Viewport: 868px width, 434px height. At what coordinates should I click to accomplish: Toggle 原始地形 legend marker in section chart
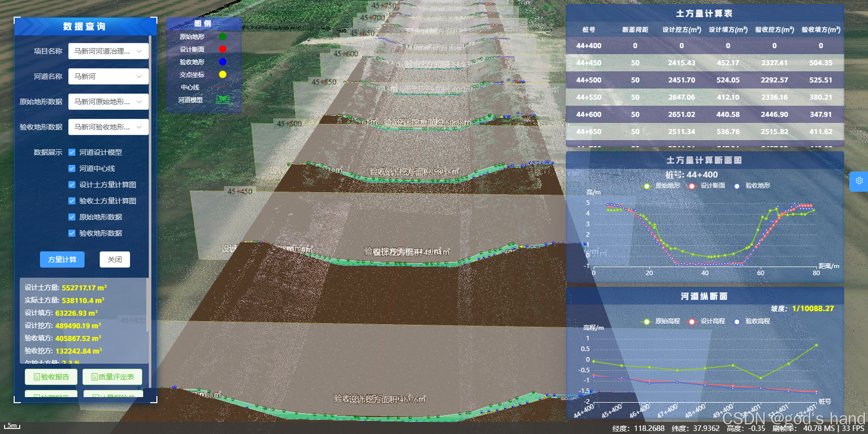pos(646,186)
